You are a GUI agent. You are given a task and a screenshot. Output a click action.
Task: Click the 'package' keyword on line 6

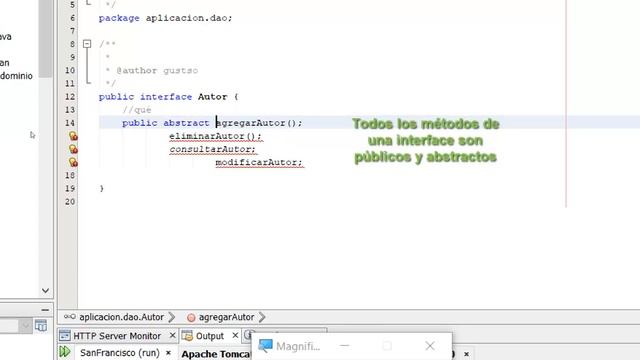[x=119, y=18]
